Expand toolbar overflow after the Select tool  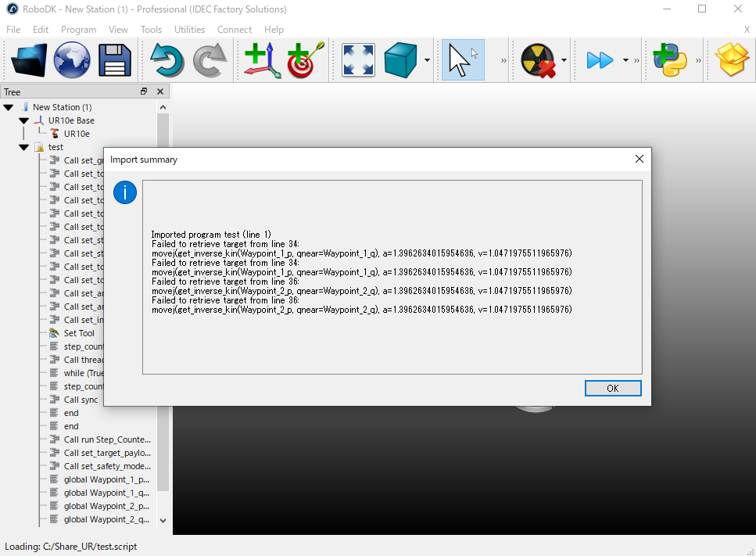[503, 60]
